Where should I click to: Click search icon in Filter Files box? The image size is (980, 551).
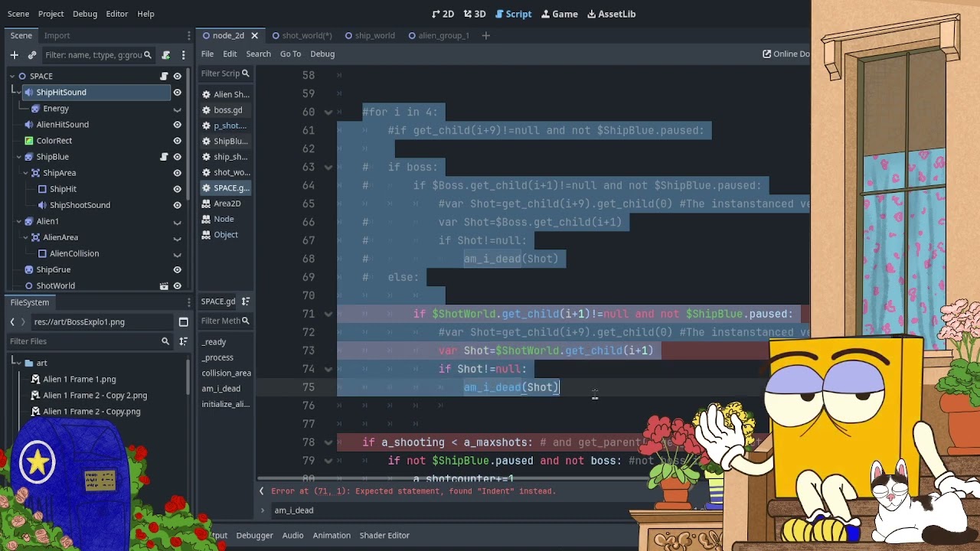click(x=165, y=341)
